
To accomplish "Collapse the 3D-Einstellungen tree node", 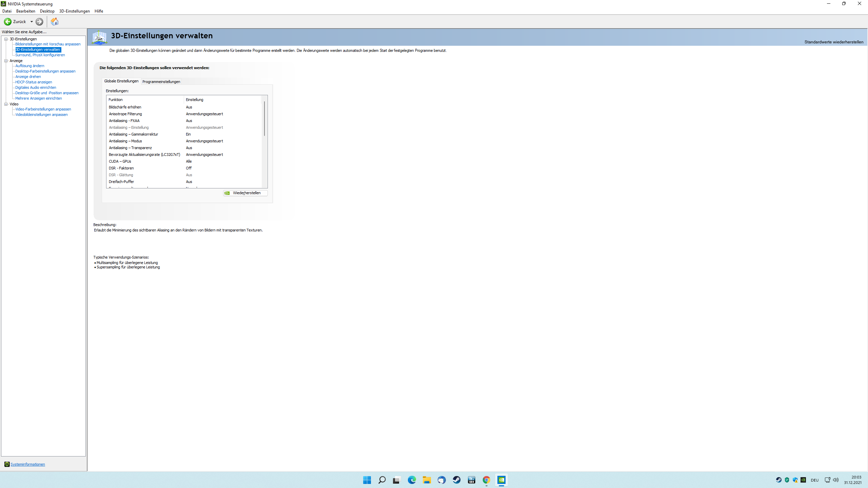I will pyautogui.click(x=6, y=39).
